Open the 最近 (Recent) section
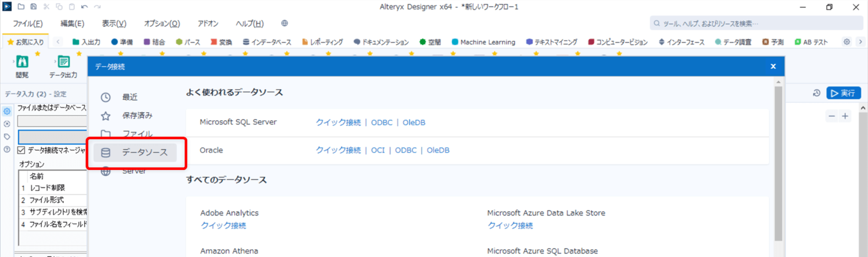 [129, 97]
